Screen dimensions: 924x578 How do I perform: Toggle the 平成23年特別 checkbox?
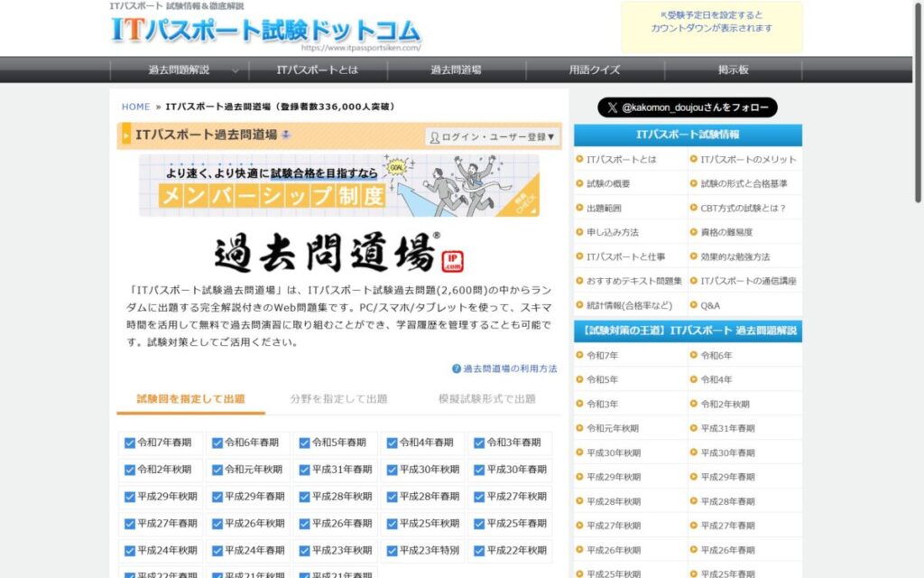(392, 551)
